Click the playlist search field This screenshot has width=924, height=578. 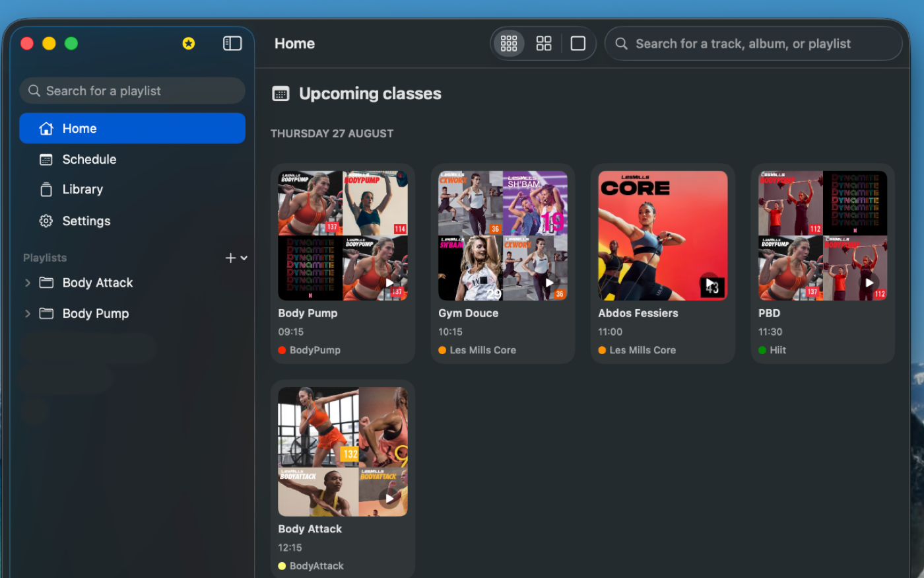133,90
